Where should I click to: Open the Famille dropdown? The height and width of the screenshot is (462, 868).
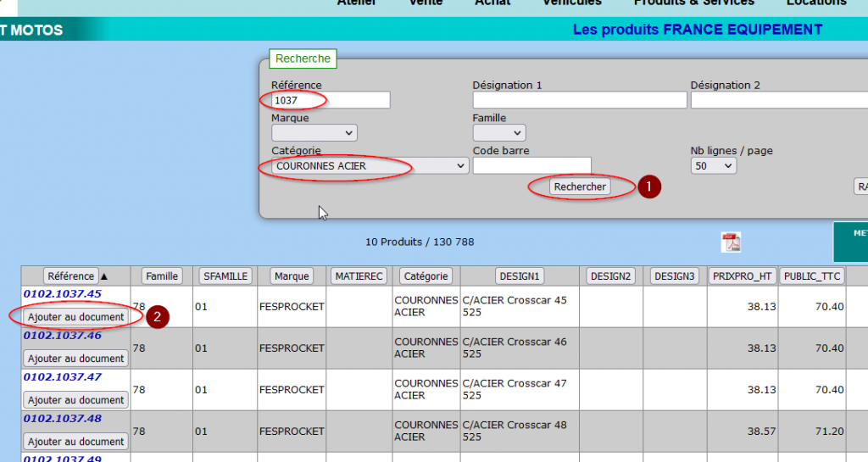tap(498, 133)
